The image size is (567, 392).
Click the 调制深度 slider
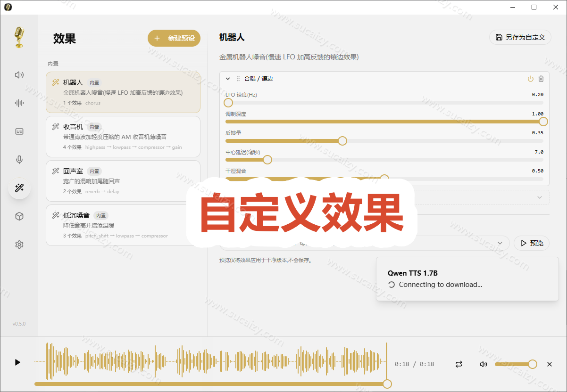(x=384, y=122)
